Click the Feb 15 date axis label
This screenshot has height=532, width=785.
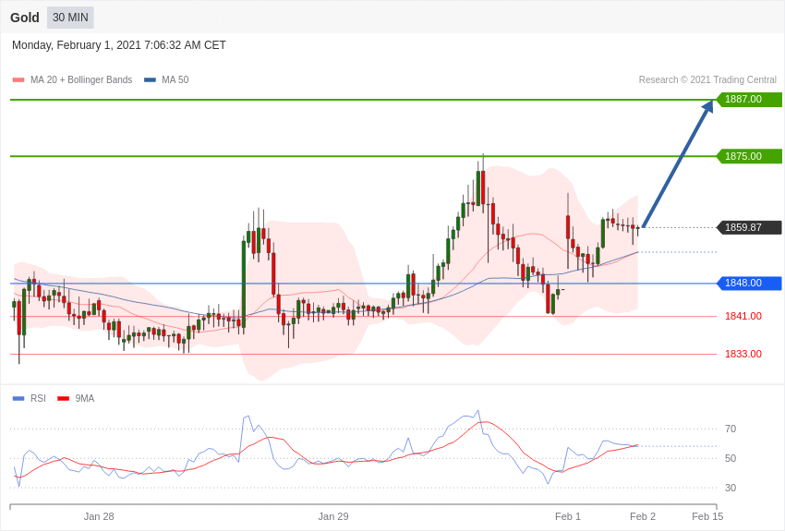(707, 516)
